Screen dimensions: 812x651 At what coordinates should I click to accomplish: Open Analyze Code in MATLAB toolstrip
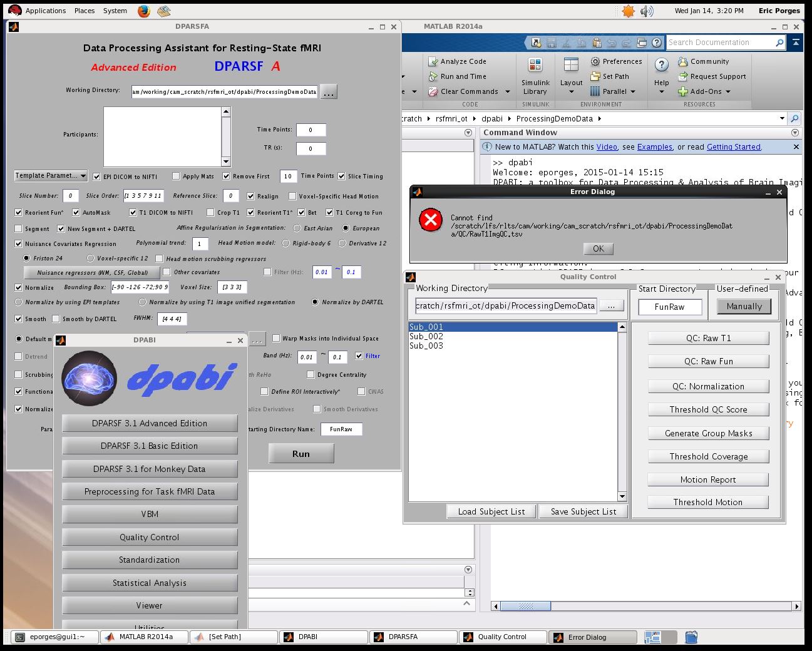tap(457, 61)
